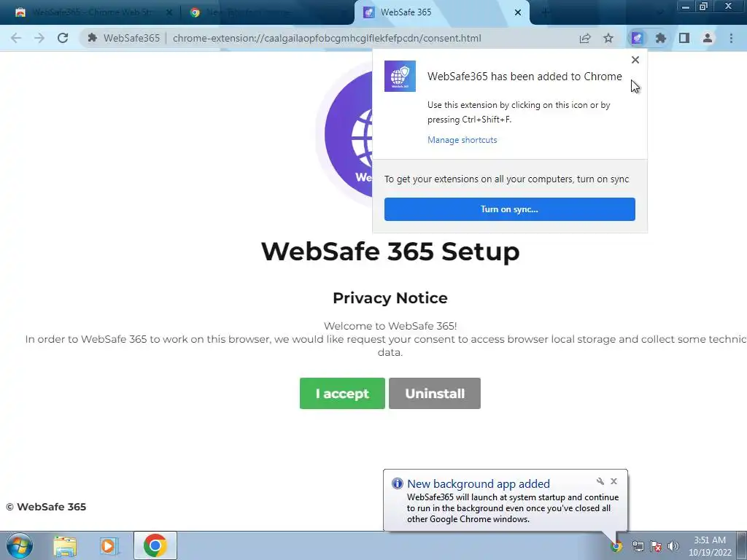The width and height of the screenshot is (747, 560).
Task: Open the tab search dropdown chevron
Action: 659,13
